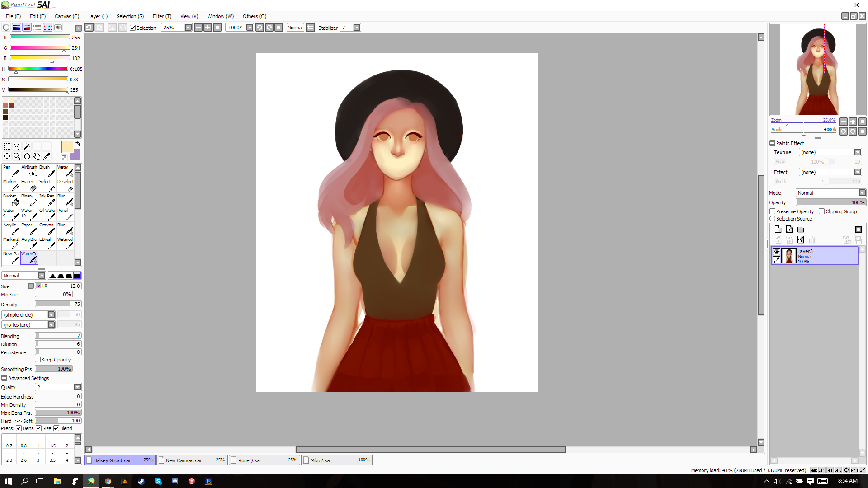This screenshot has width=868, height=488.
Task: Open the brush mode Normal dropdown
Action: point(42,276)
